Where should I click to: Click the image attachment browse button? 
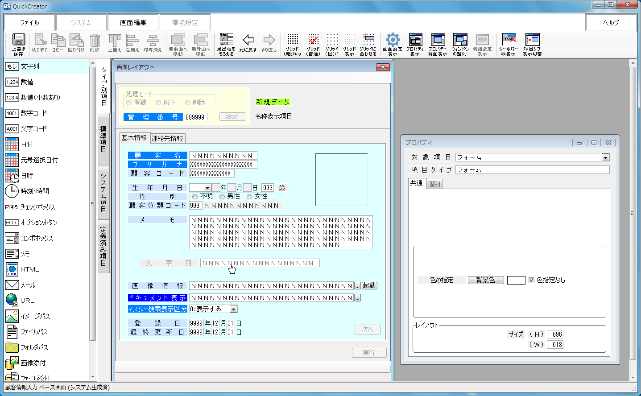[358, 286]
